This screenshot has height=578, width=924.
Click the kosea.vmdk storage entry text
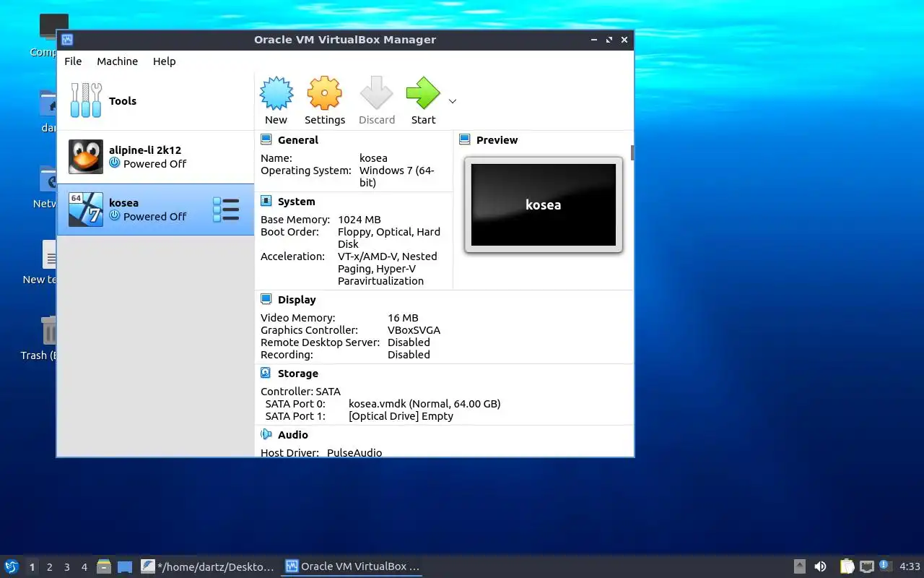(424, 404)
